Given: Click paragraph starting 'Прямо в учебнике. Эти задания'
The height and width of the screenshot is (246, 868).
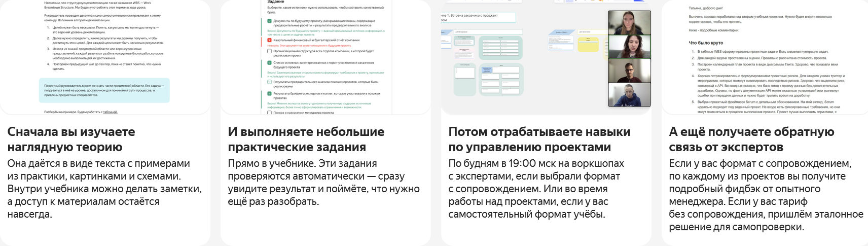Looking at the screenshot, I should pyautogui.click(x=323, y=183).
